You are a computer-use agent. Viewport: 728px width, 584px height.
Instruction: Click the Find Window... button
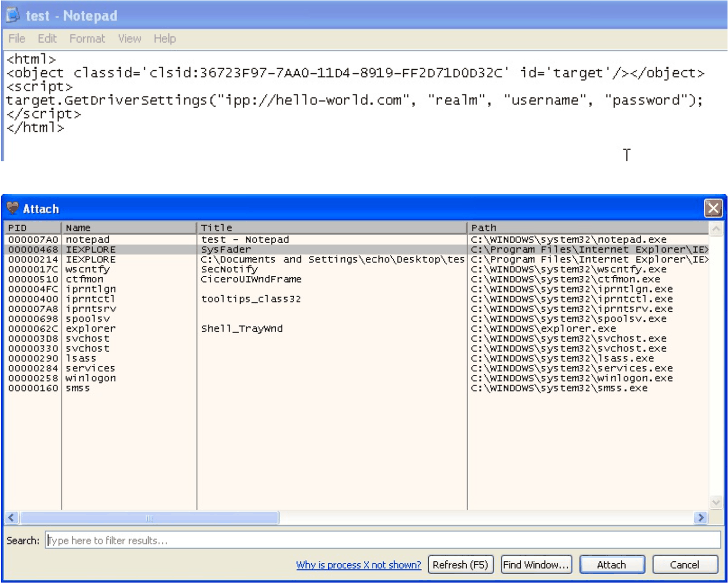click(x=536, y=565)
